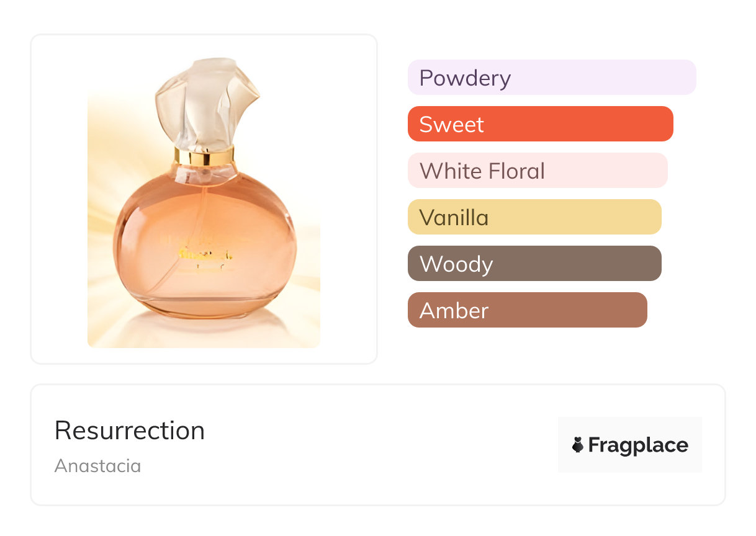Open the Anastacia brand link
Viewport: 756px width, 536px height.
click(98, 466)
